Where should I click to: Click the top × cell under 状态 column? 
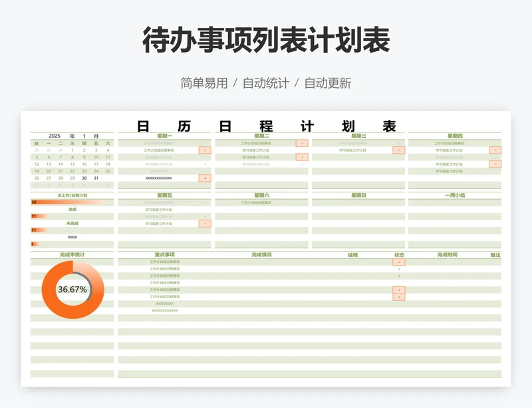point(399,262)
